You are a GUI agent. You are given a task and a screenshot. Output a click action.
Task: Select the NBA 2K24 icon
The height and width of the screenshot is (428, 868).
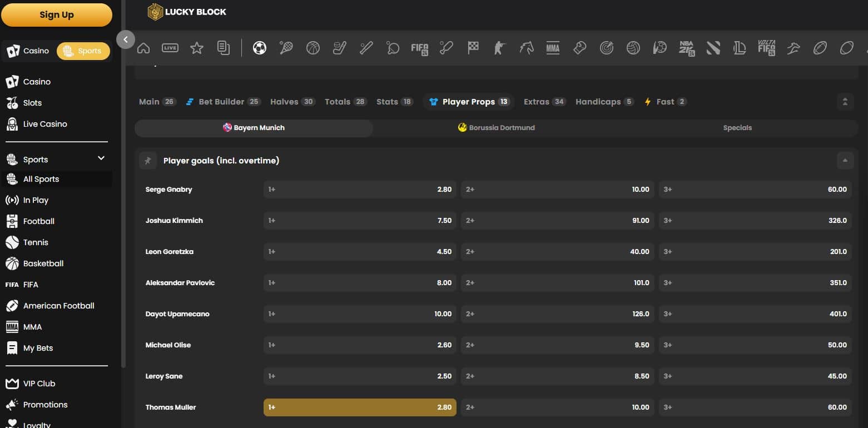(687, 48)
